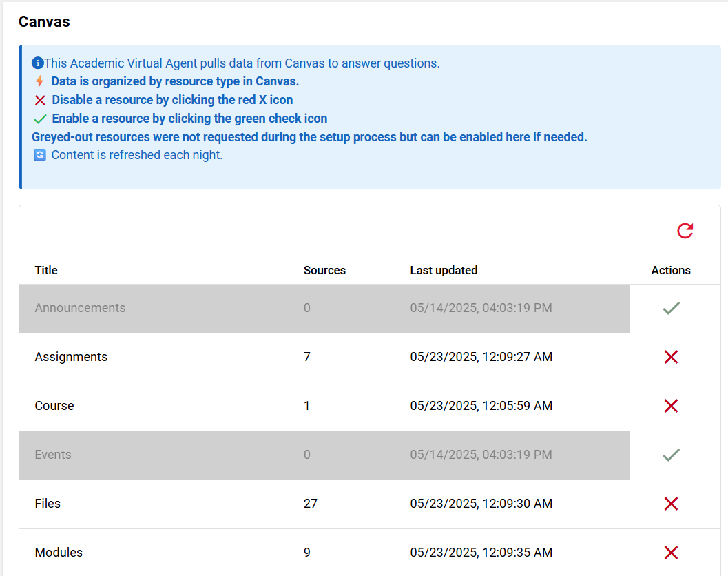
Task: Select the Announcements row title
Action: coord(80,308)
